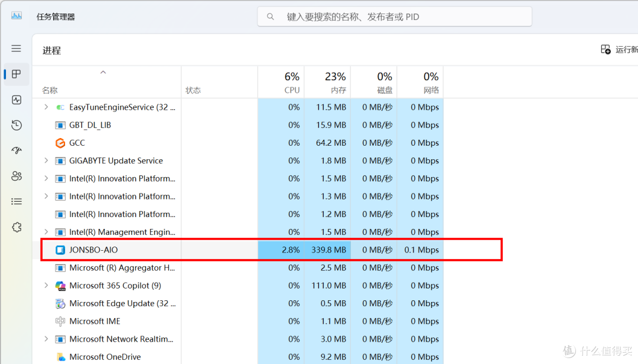Select the Processes sidebar icon
Viewport: 638px width, 364px height.
tap(17, 74)
